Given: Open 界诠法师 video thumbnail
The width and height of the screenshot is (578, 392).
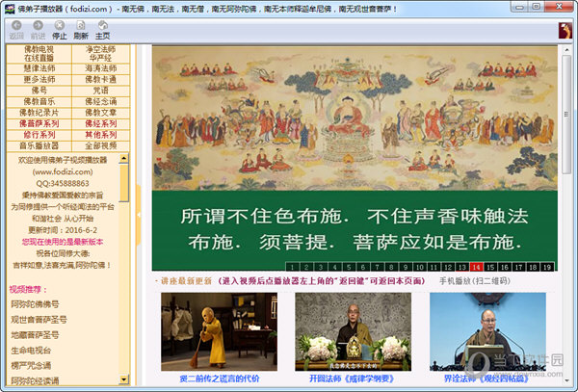Looking at the screenshot, I should point(487,331).
